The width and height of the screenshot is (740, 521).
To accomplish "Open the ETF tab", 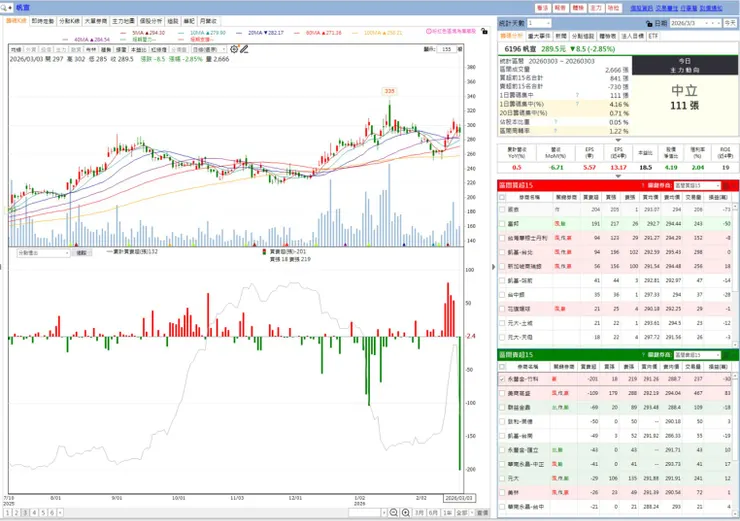I will [653, 36].
